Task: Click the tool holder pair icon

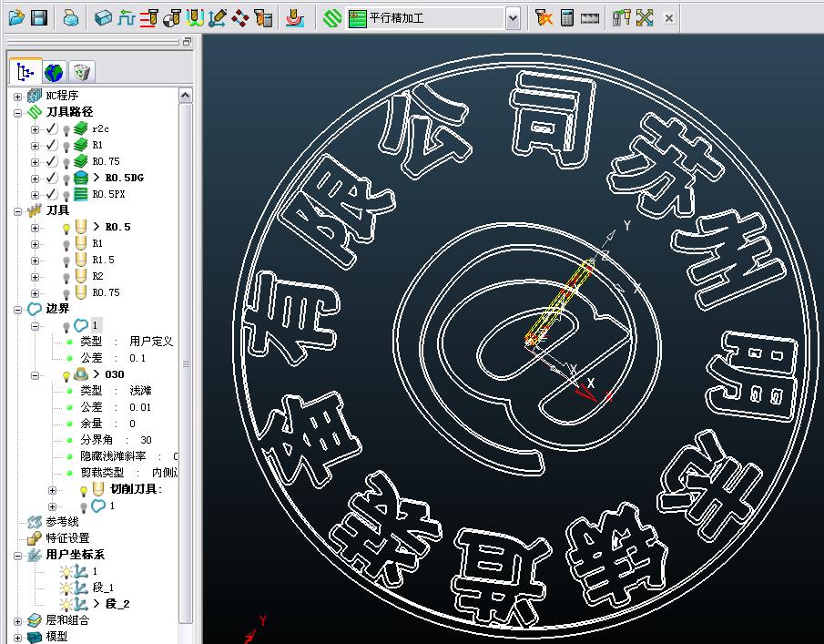Action: (x=621, y=18)
